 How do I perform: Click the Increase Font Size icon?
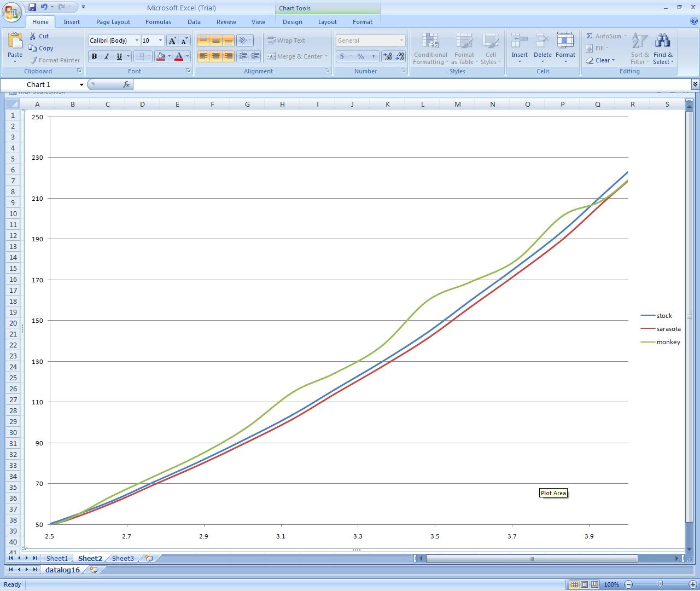coord(172,40)
